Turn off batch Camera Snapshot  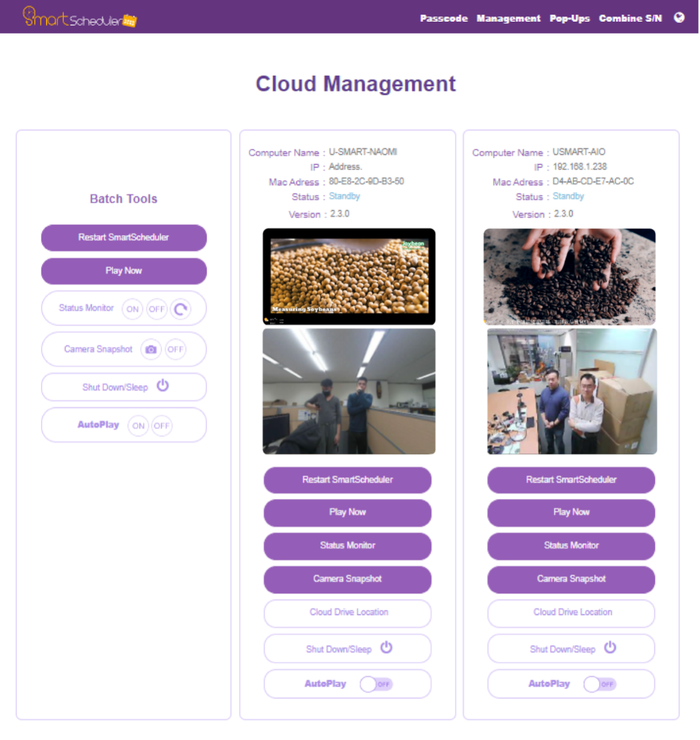point(175,349)
